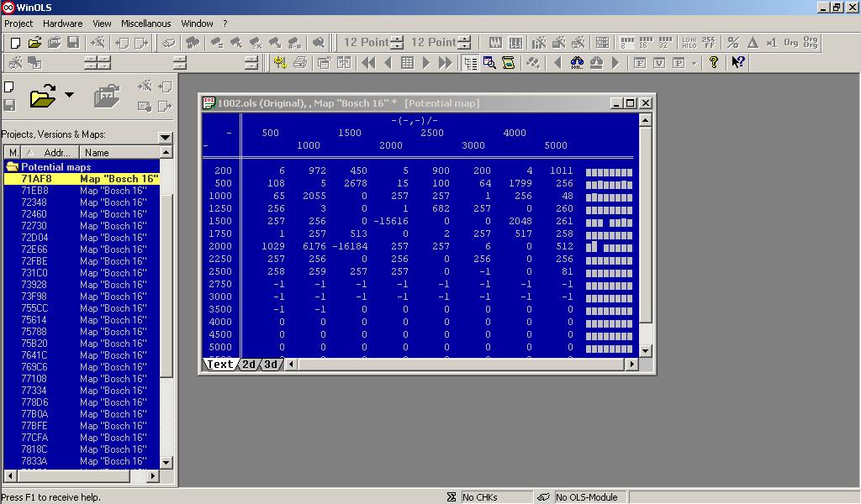861x504 pixels.
Task: Toggle LoHi/HiLo byte order
Action: [x=689, y=42]
